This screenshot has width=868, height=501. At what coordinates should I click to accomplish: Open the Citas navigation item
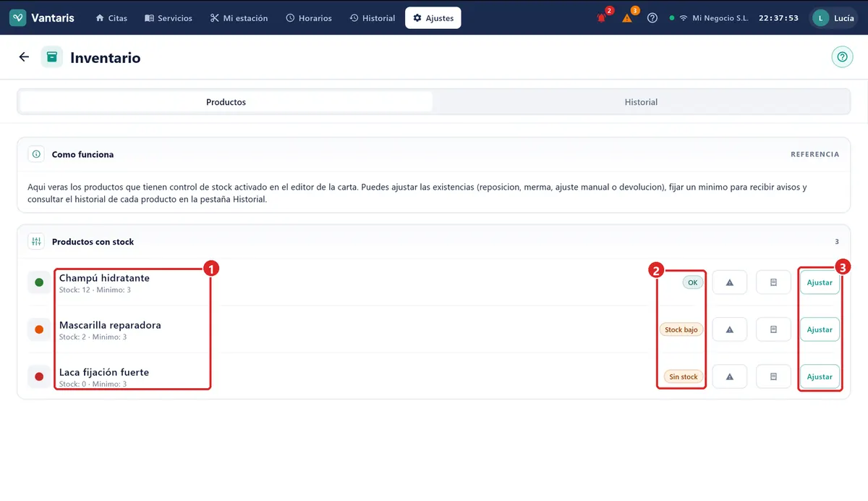pos(111,17)
